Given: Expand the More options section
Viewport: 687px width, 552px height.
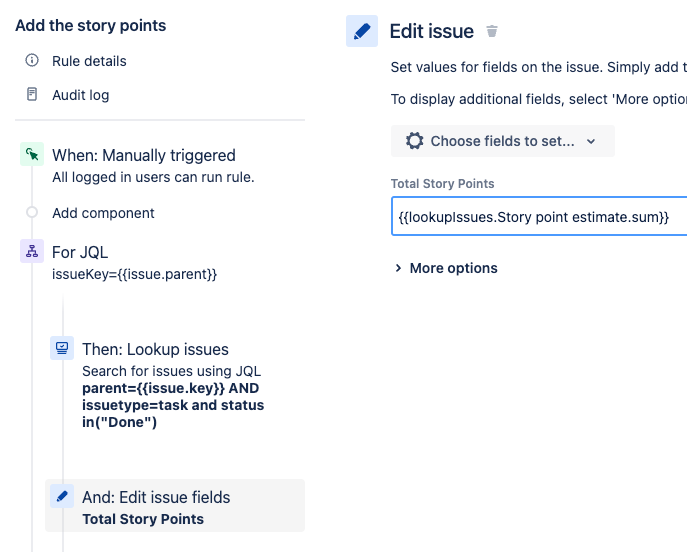Looking at the screenshot, I should click(x=446, y=268).
